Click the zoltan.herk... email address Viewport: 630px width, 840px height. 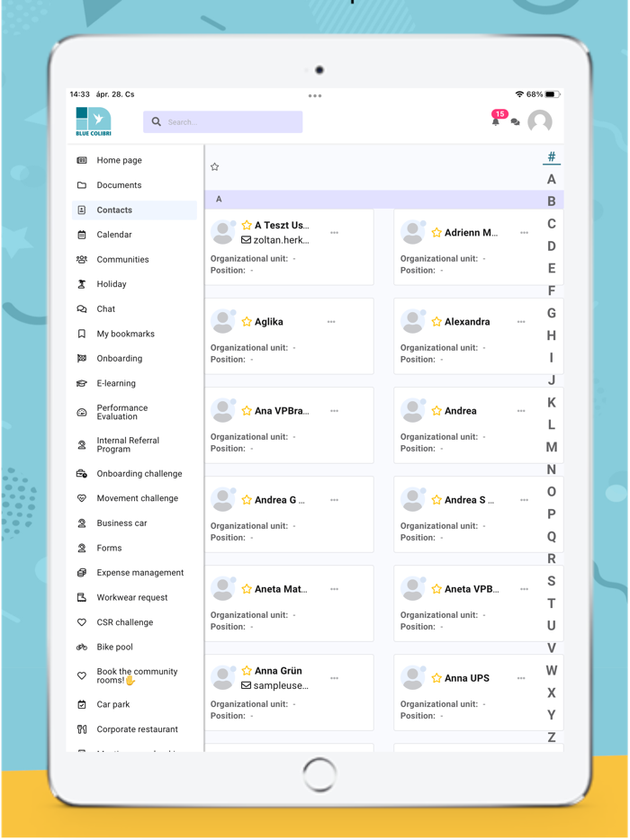tap(281, 240)
